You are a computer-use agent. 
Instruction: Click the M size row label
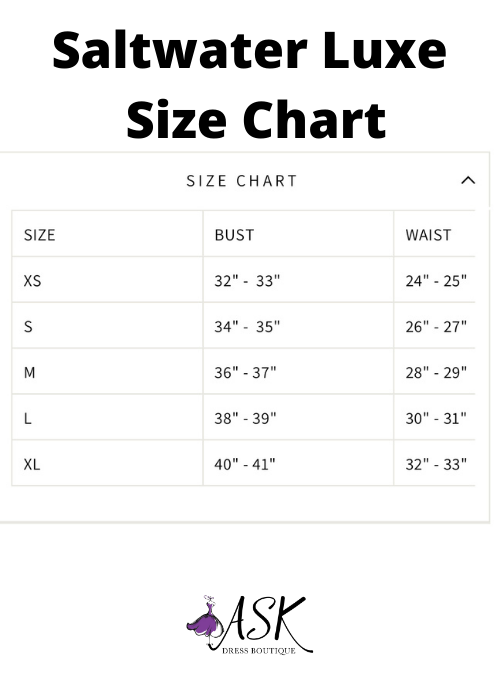(29, 372)
